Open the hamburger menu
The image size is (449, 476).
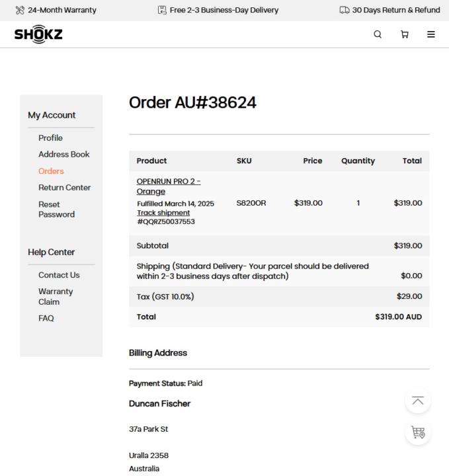coord(431,34)
